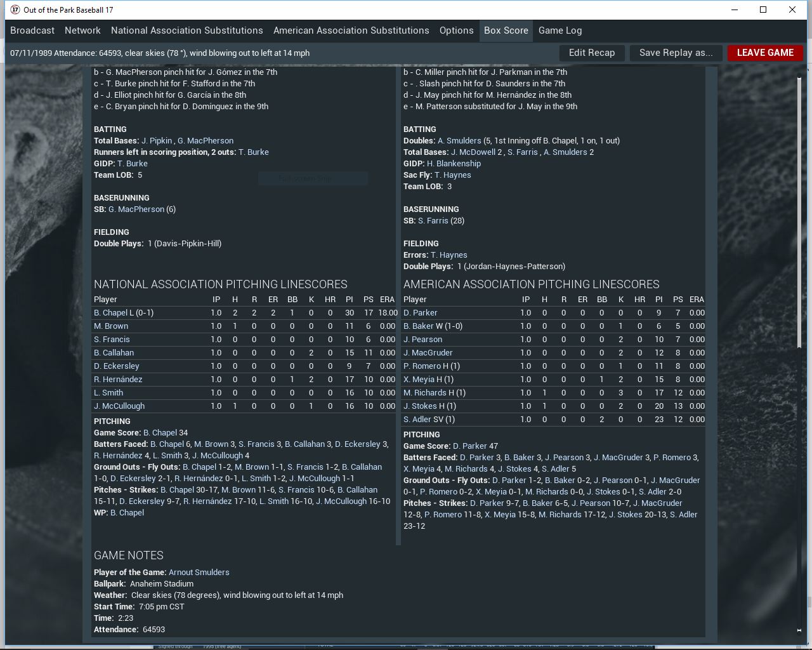Viewport: 812px width, 650px height.
Task: Open S. Adler in the pitching linescores table
Action: pyautogui.click(x=417, y=420)
